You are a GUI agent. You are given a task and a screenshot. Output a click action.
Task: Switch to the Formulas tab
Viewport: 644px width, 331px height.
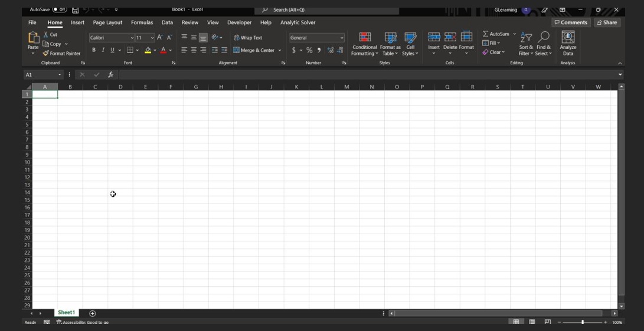[142, 22]
